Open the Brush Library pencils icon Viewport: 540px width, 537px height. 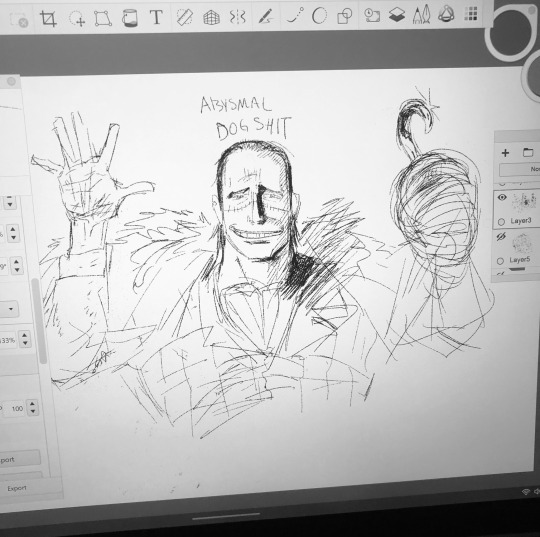pos(422,14)
